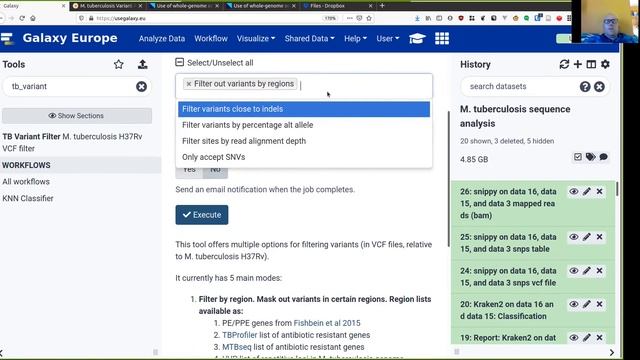Clear the tb_variant tool search
The width and height of the screenshot is (640, 360).
141,87
